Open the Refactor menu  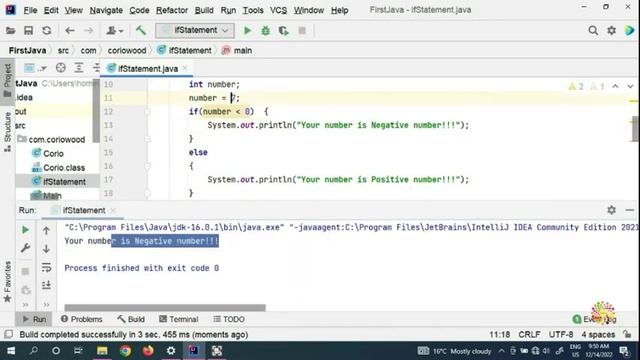pyautogui.click(x=172, y=10)
